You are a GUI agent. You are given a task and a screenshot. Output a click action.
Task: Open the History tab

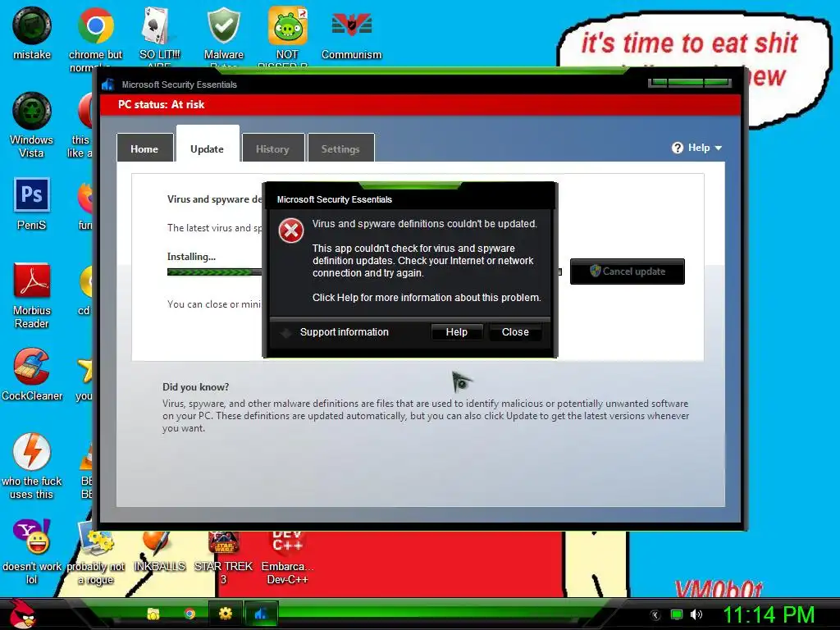coord(272,148)
